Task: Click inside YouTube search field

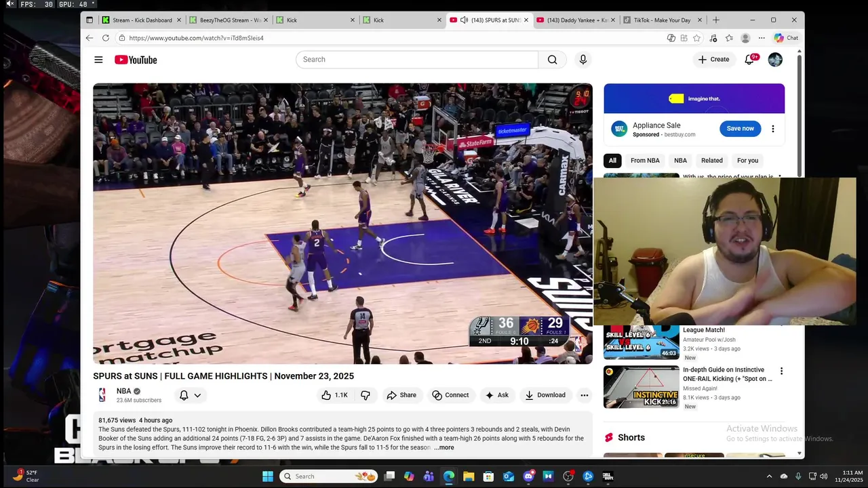Action: click(x=417, y=60)
